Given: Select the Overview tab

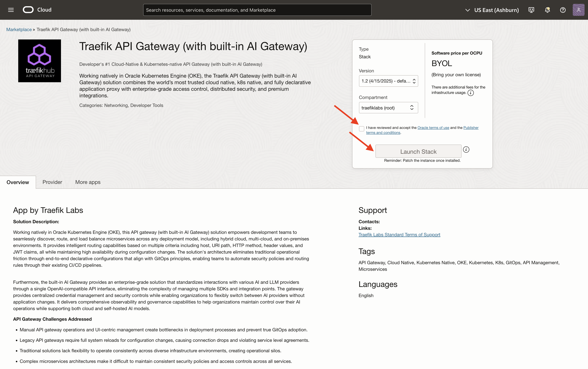Looking at the screenshot, I should pyautogui.click(x=18, y=182).
